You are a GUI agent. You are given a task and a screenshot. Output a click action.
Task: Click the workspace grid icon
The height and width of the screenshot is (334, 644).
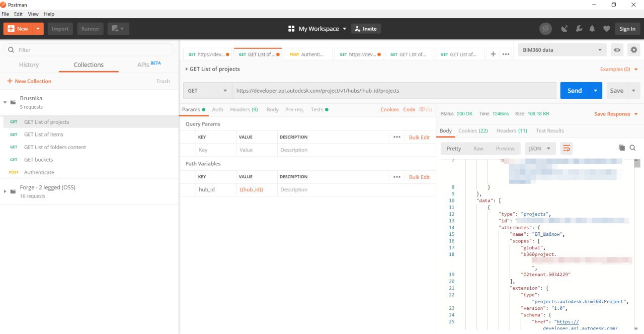pos(291,29)
